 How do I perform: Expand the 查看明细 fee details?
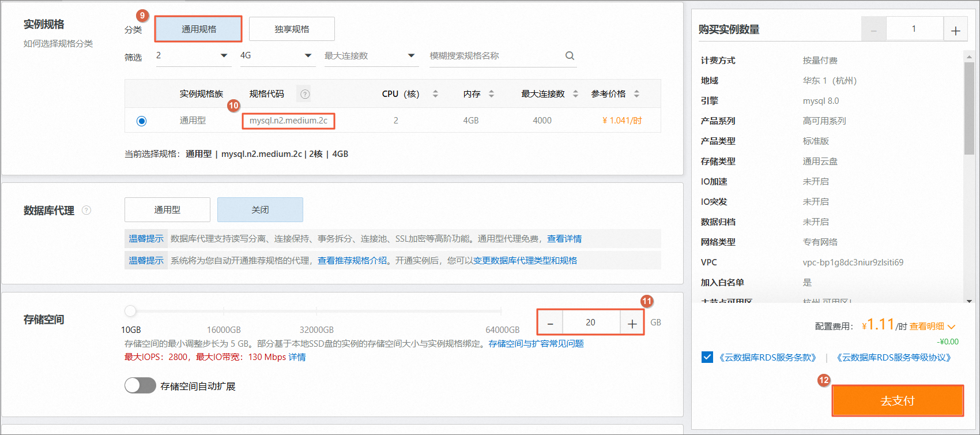[932, 327]
